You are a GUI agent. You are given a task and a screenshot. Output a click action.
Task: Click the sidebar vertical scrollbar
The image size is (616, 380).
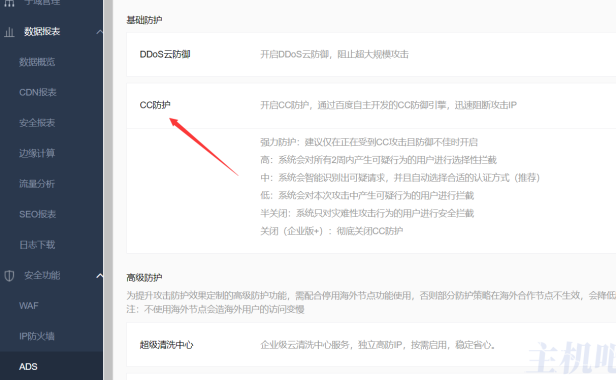click(108, 190)
